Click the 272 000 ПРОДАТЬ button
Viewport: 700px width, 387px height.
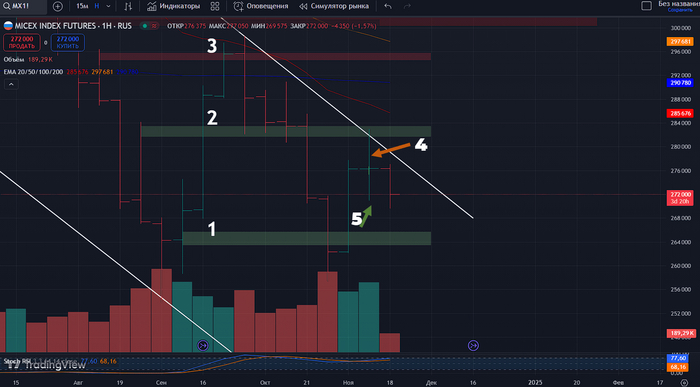(22, 42)
